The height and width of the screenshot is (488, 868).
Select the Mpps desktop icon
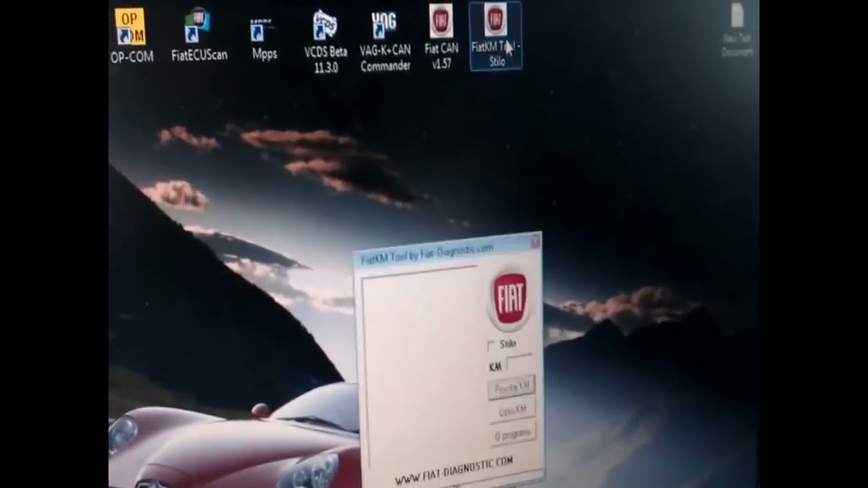pyautogui.click(x=264, y=39)
